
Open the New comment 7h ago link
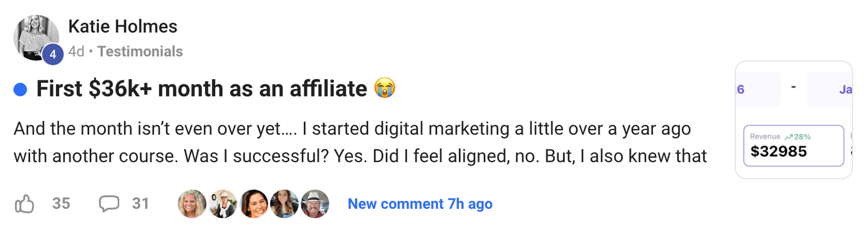pos(420,204)
